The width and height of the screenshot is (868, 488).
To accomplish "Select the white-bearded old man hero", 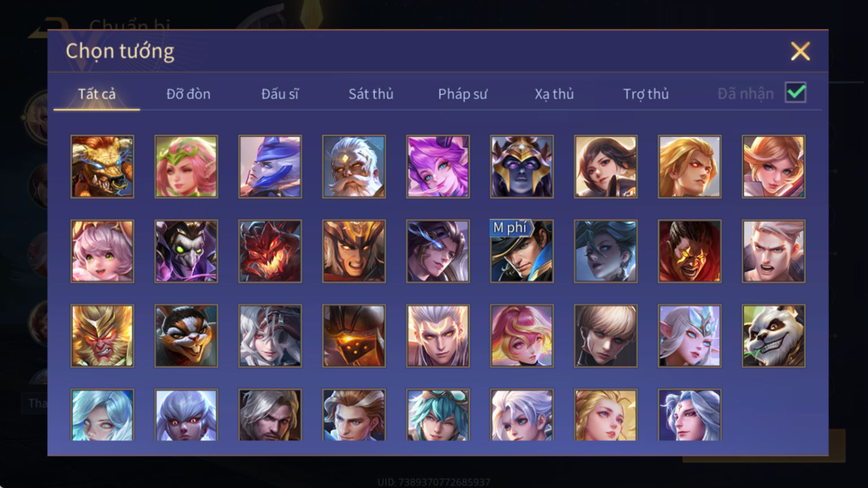I will [x=354, y=167].
